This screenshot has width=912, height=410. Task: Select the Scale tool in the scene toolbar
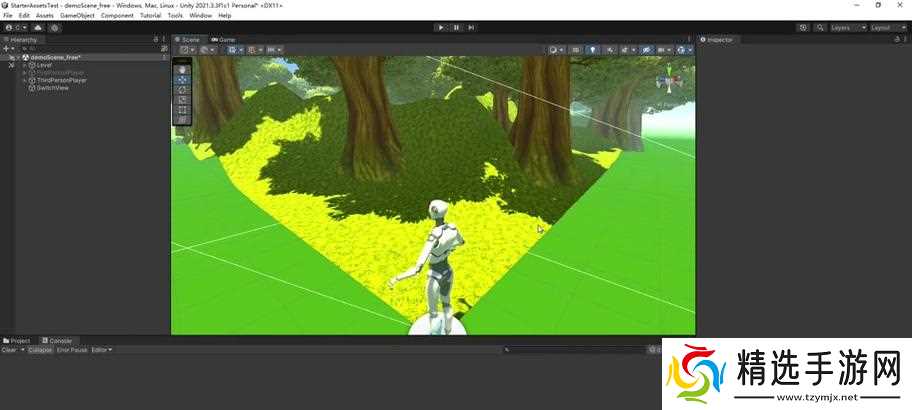tap(182, 100)
